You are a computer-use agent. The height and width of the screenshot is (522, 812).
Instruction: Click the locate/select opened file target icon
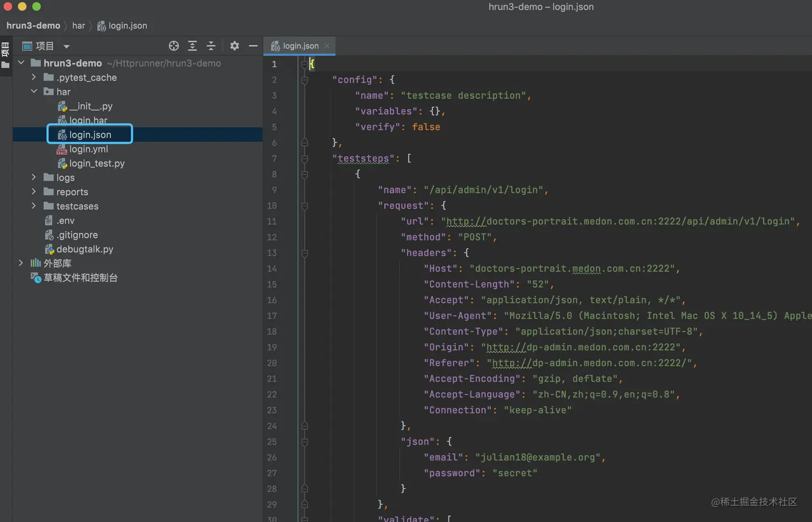173,46
